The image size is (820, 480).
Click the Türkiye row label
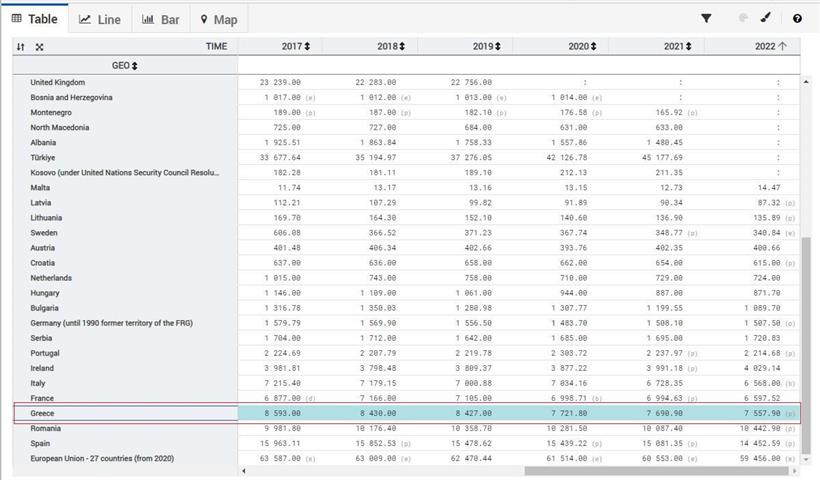43,158
